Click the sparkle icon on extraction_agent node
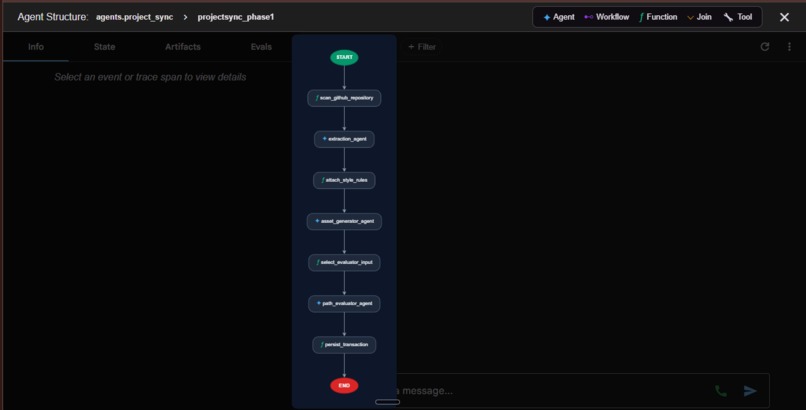This screenshot has height=410, width=806. click(324, 139)
